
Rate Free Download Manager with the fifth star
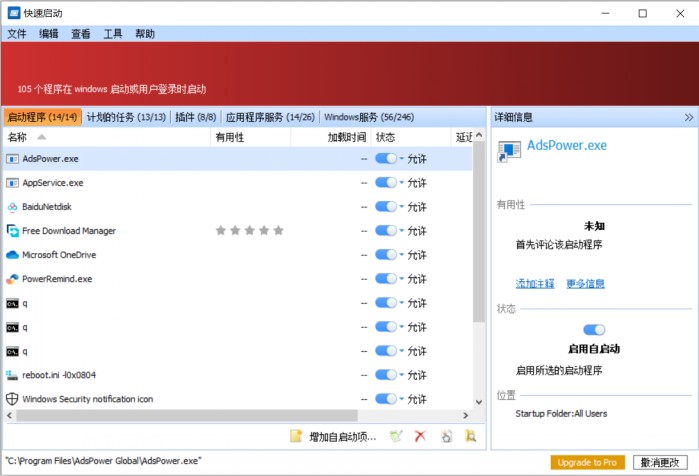point(279,231)
